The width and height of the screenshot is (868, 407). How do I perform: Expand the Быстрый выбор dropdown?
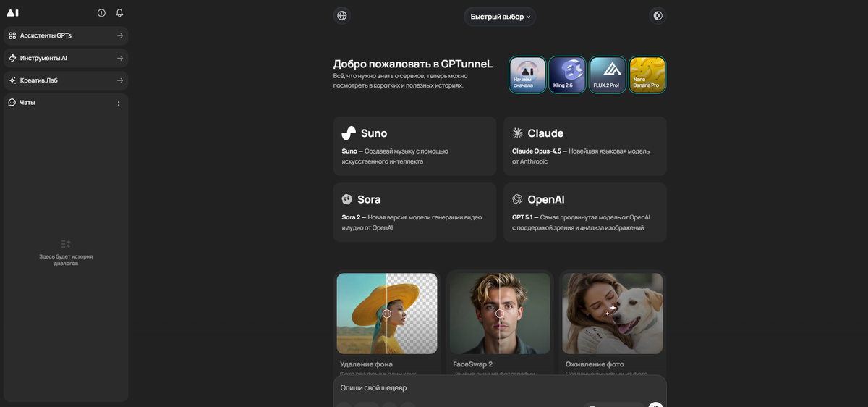(x=500, y=17)
